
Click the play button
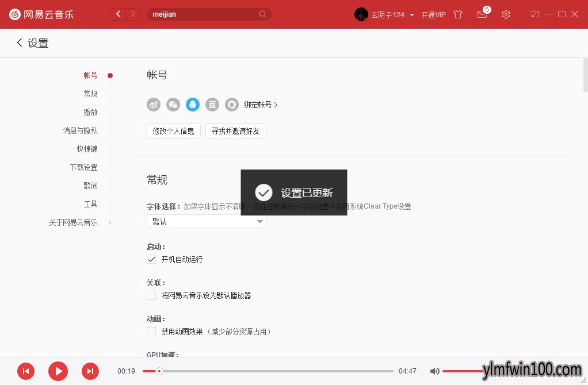pos(58,371)
